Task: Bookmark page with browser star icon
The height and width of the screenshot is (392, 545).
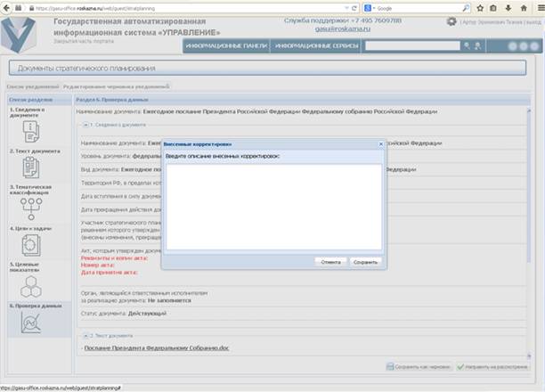Action: [479, 7]
